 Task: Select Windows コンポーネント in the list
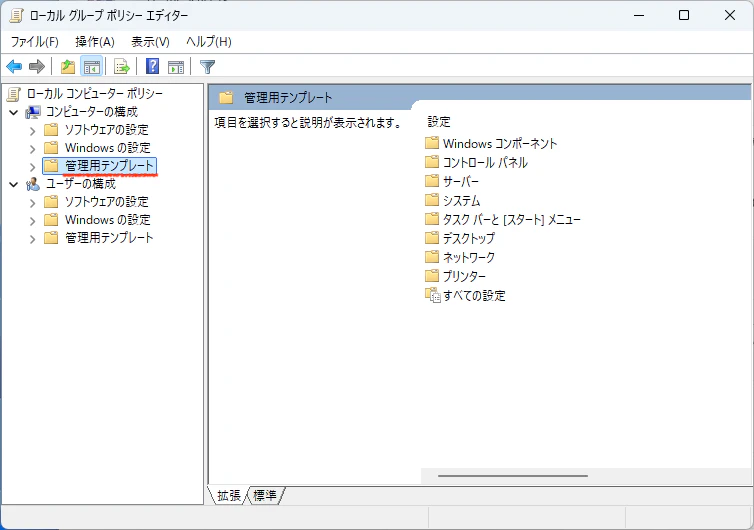coord(500,143)
